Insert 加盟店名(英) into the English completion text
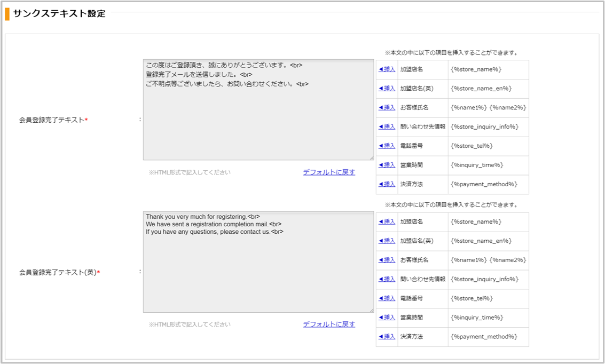Image resolution: width=605 pixels, height=364 pixels. click(387, 241)
